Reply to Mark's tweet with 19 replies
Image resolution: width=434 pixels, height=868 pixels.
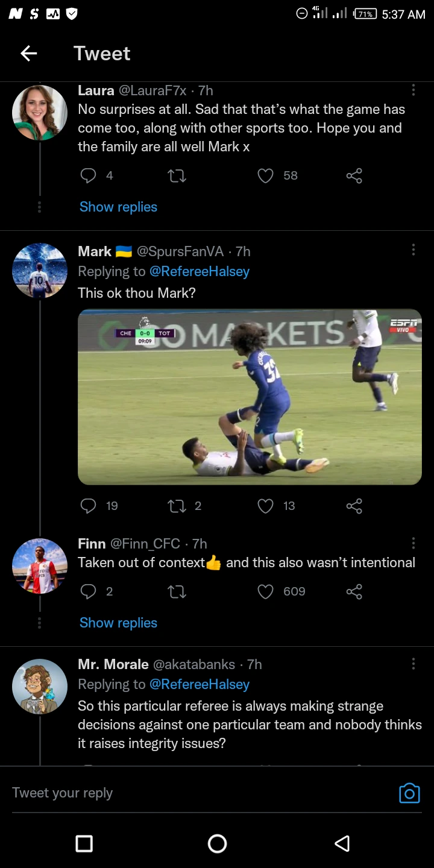[89, 506]
